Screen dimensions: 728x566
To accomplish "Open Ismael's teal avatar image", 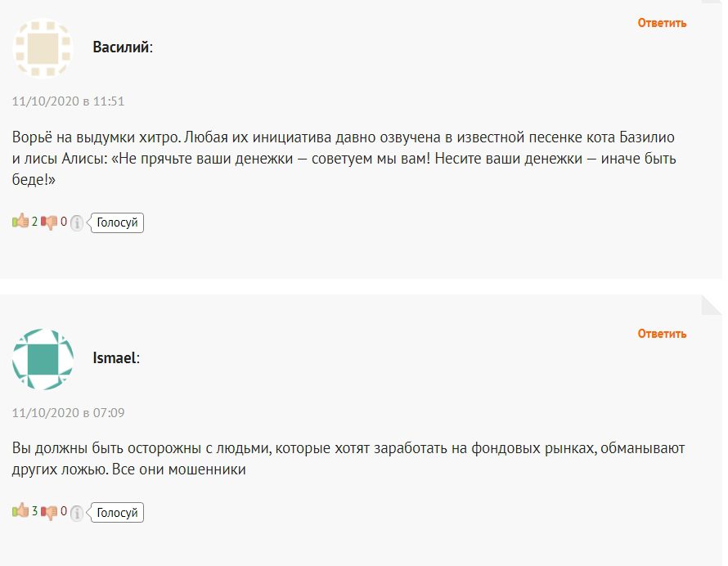I will click(43, 359).
